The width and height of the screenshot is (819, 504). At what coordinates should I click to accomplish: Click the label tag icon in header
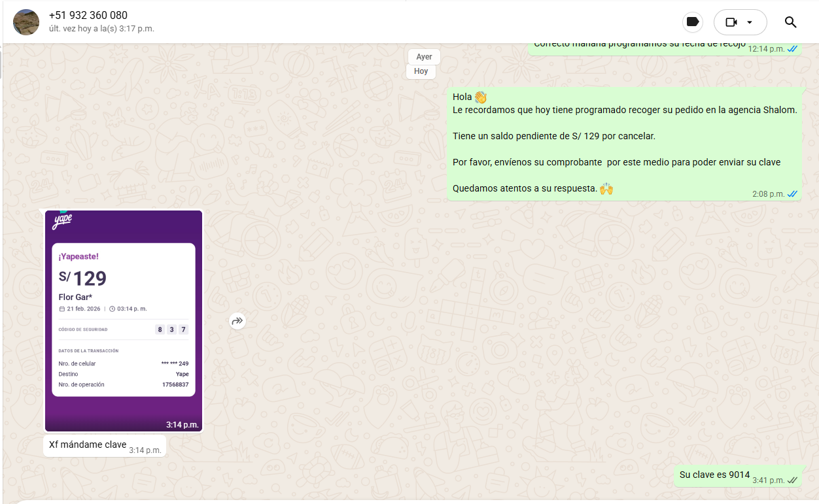tap(693, 22)
